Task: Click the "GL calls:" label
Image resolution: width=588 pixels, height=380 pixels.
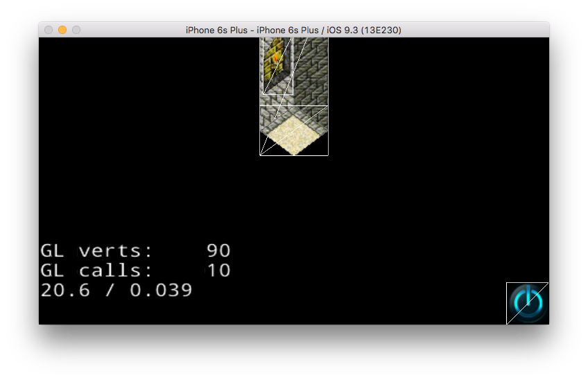Action: coord(96,270)
